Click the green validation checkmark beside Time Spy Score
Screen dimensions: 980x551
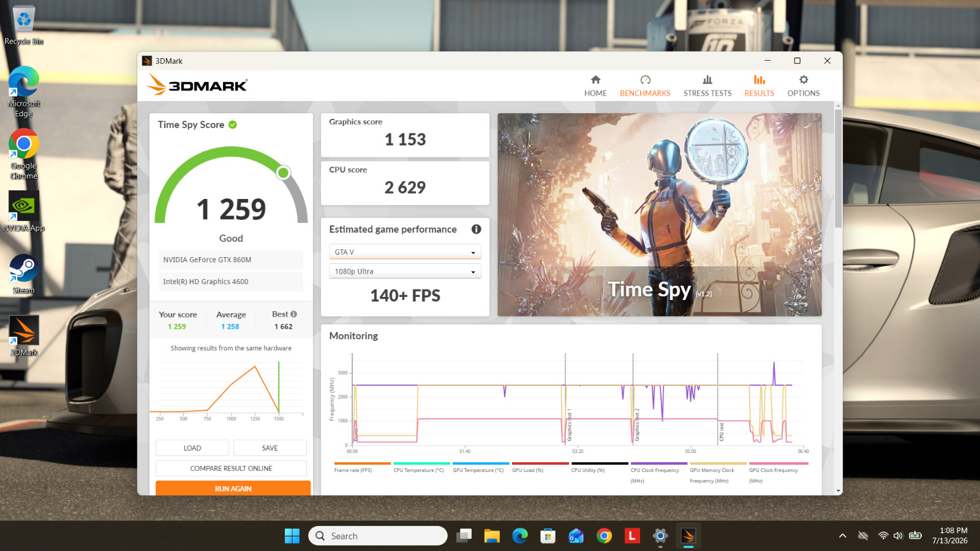pos(233,124)
